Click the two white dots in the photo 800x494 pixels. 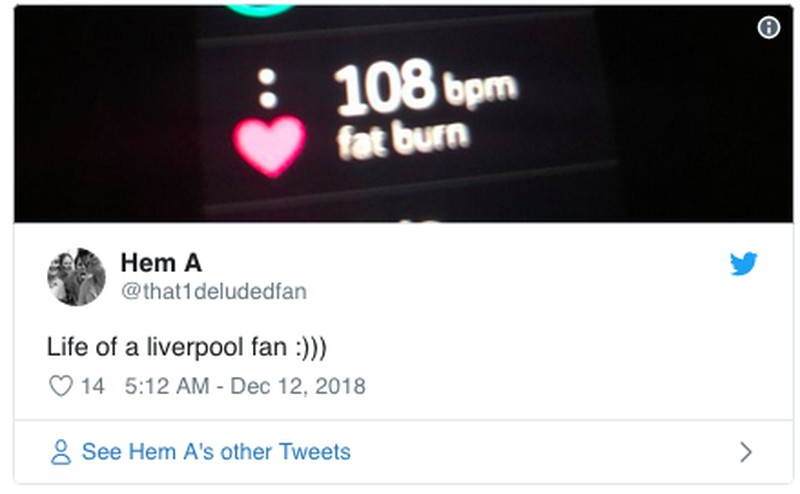point(267,87)
